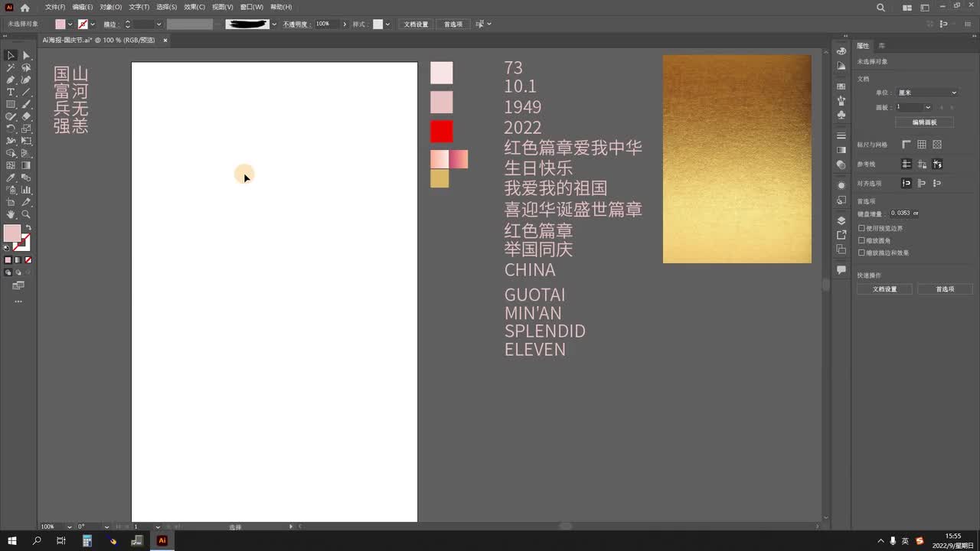The height and width of the screenshot is (551, 980).
Task: Toggle 缩放描边和效果 checkbox
Action: [862, 253]
